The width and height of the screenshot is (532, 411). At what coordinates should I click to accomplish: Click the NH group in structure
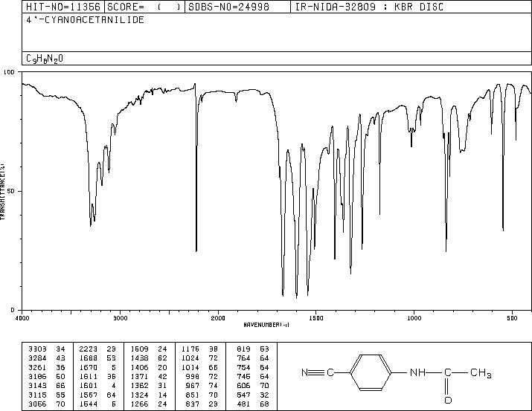[417, 372]
